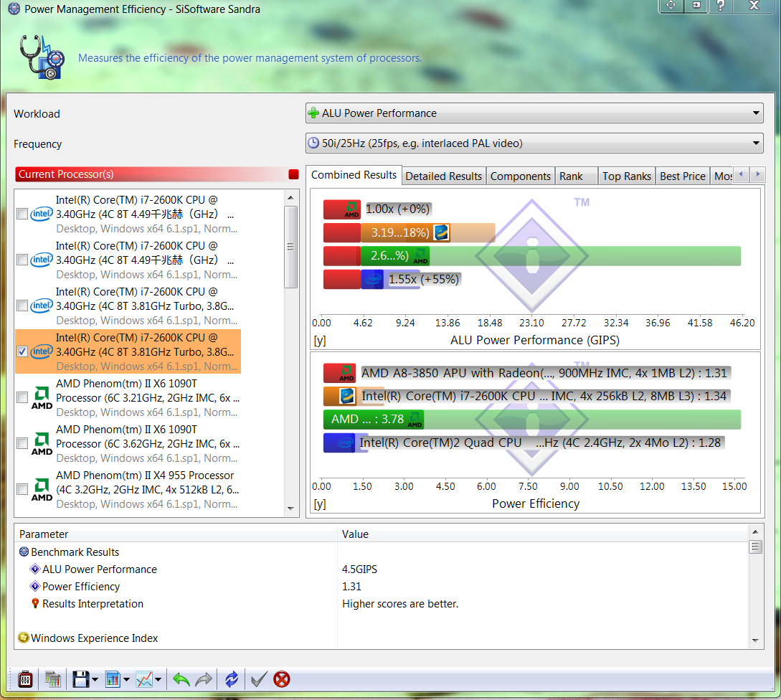The height and width of the screenshot is (700, 781).
Task: Open the Workload ALU Power Performance dropdown
Action: (x=534, y=113)
